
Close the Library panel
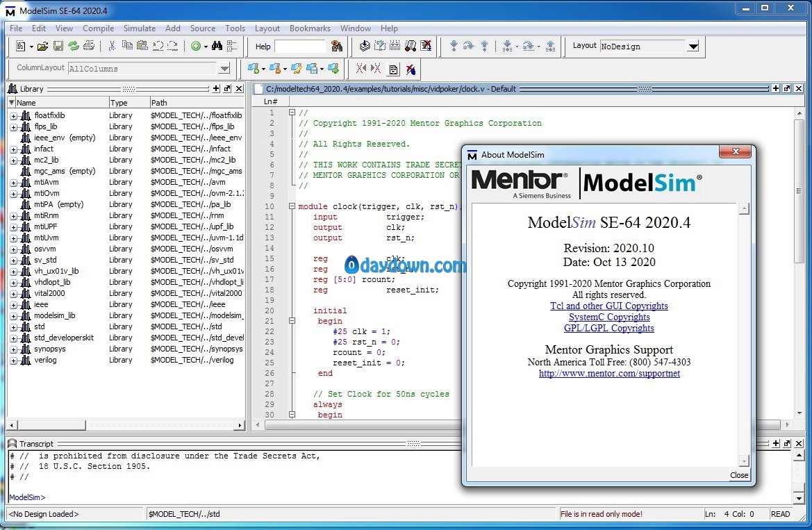239,89
